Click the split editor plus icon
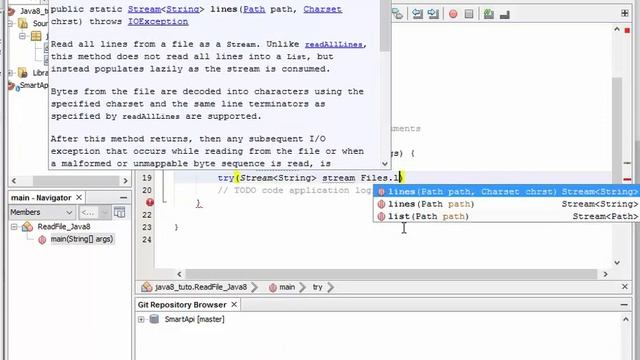 pos(624,13)
